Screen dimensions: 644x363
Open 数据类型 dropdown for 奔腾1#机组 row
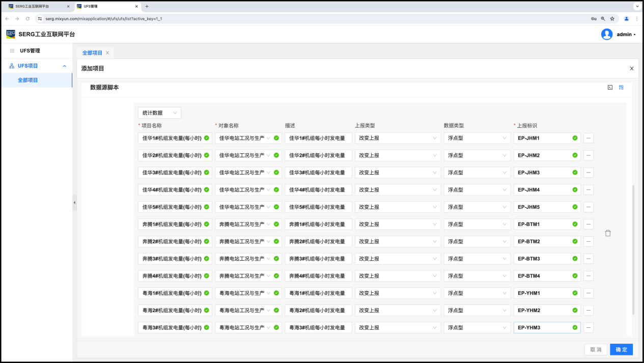click(477, 225)
